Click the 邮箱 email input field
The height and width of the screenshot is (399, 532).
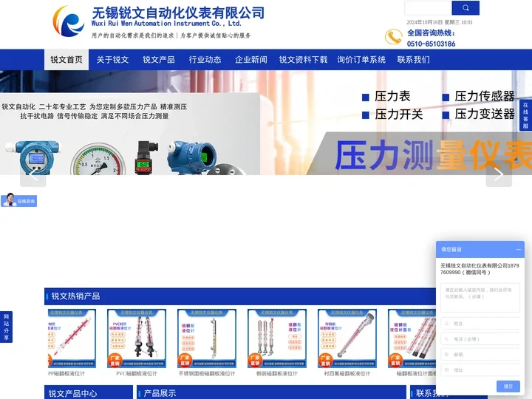click(x=480, y=354)
